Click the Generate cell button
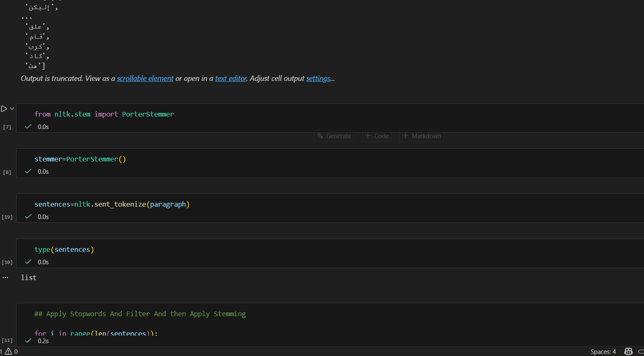644x356 pixels. [x=334, y=136]
